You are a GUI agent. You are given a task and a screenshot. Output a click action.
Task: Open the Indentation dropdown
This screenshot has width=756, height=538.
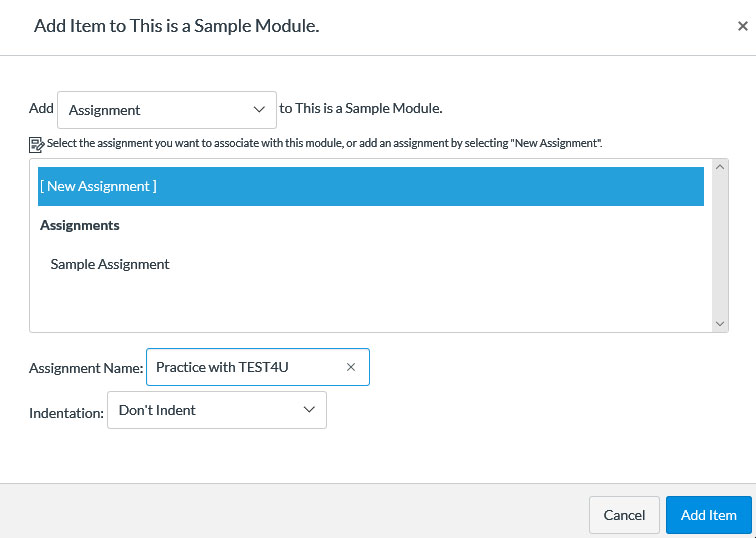point(216,410)
